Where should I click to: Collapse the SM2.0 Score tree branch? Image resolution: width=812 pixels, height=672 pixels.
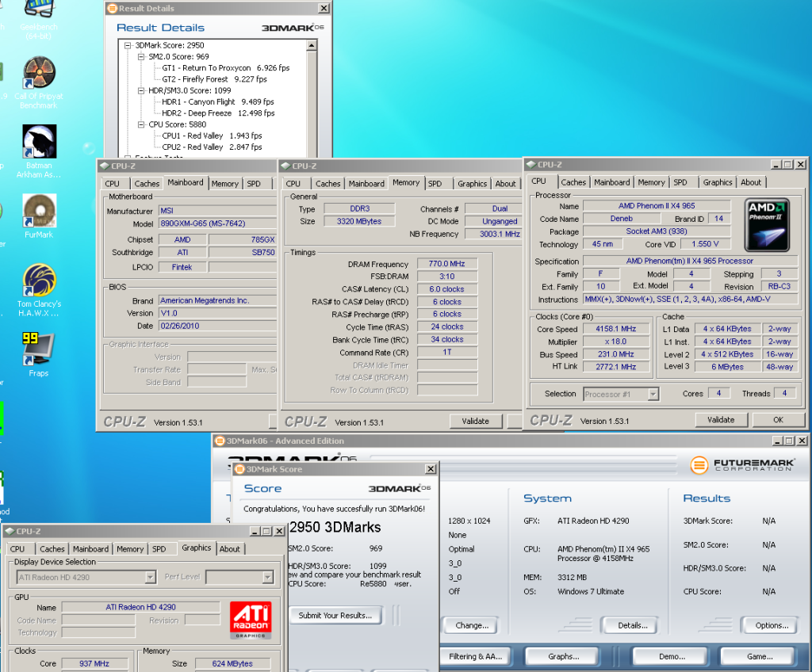coord(141,57)
